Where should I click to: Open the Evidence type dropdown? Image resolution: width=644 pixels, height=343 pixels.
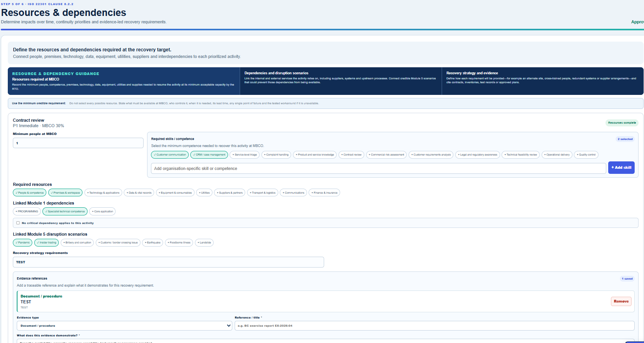pyautogui.click(x=125, y=326)
